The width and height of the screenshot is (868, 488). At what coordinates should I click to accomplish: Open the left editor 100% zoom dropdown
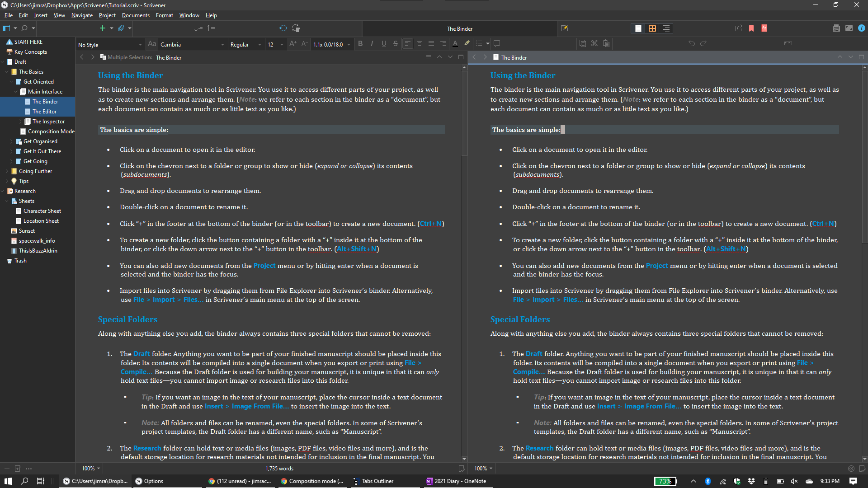coord(90,469)
